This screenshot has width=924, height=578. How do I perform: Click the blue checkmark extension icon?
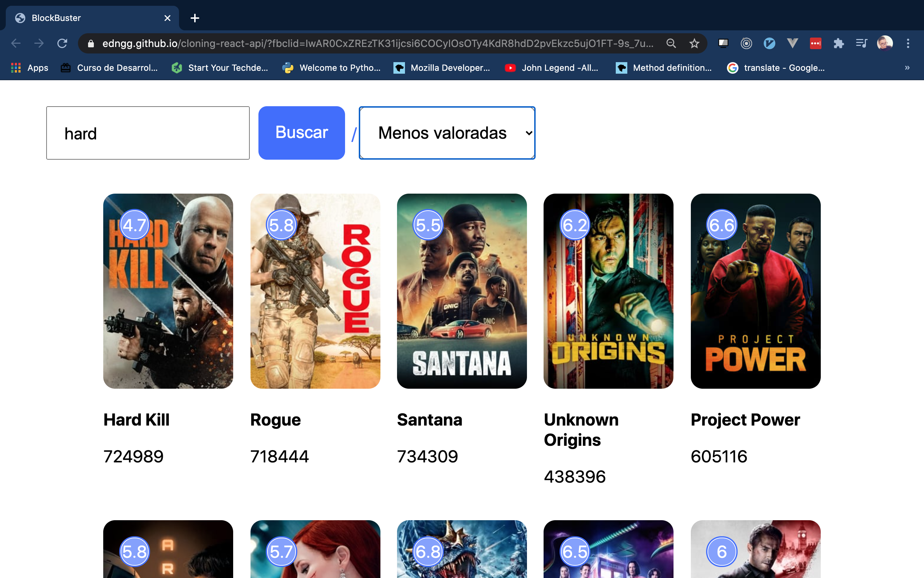(x=770, y=43)
